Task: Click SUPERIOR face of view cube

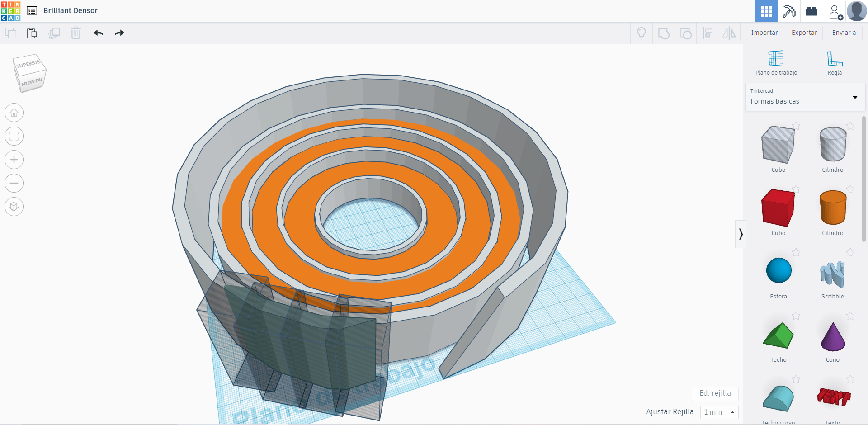Action: tap(28, 64)
